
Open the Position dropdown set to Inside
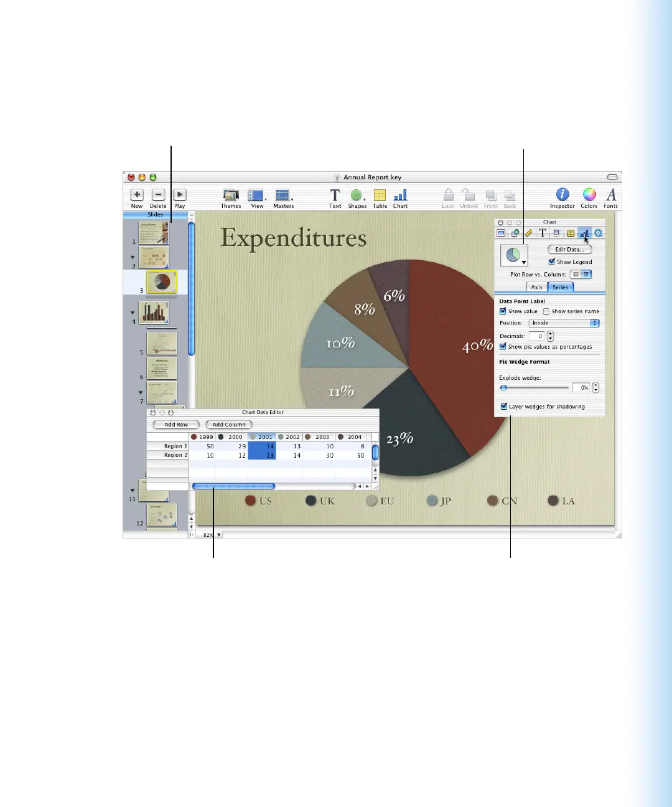[564, 323]
